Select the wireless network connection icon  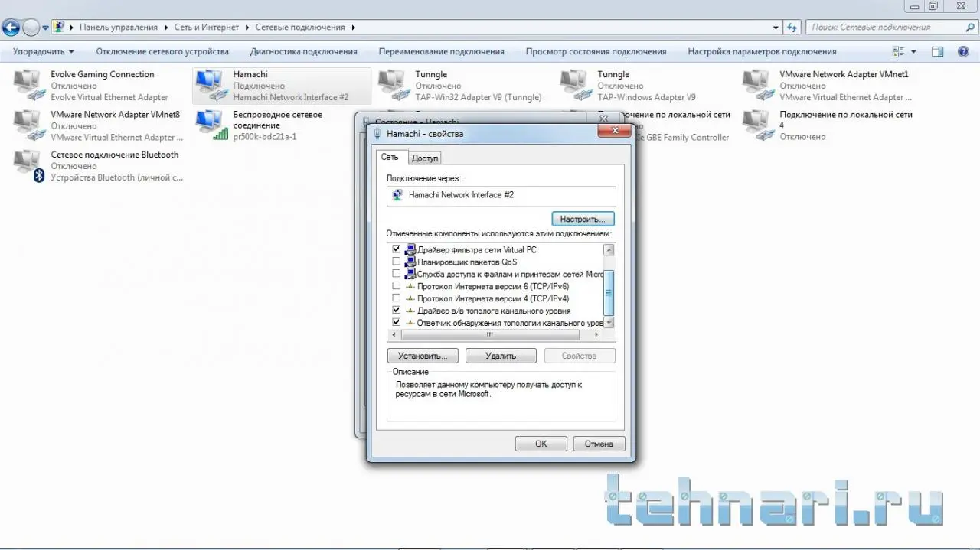[x=212, y=125]
